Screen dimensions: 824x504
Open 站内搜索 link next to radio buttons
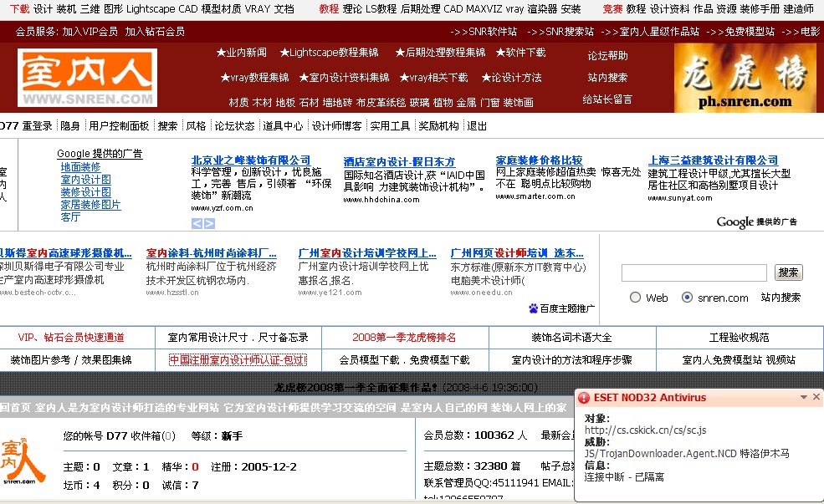(x=780, y=298)
